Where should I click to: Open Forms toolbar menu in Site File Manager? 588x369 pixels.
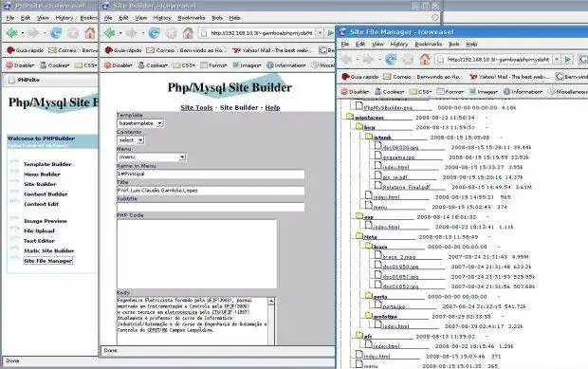450,91
